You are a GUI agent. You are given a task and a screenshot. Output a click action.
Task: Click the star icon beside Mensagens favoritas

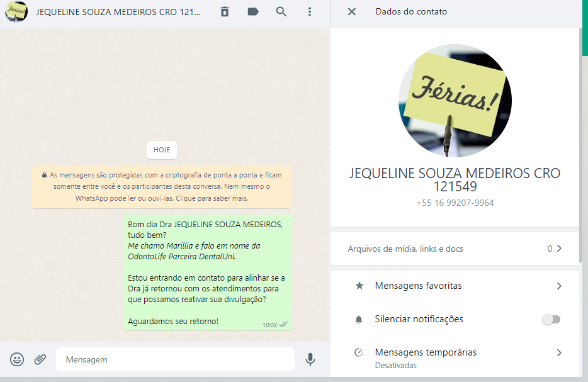359,286
